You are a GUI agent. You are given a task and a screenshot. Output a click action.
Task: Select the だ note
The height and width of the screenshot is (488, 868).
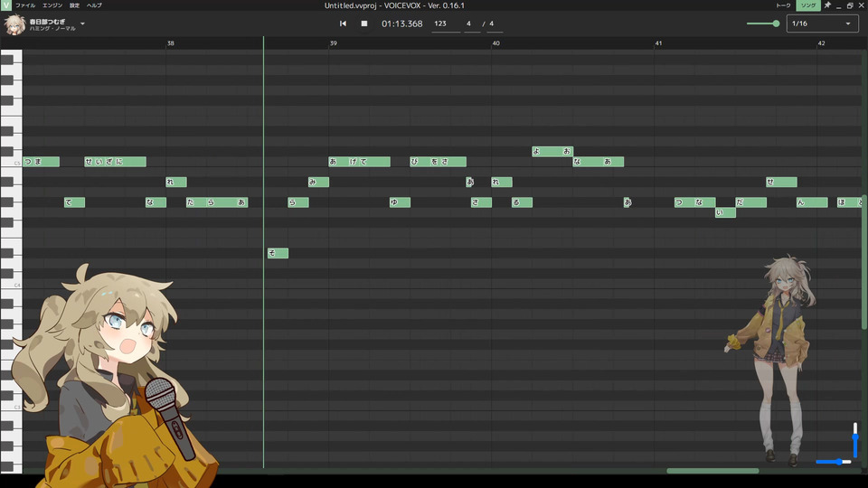pos(751,202)
